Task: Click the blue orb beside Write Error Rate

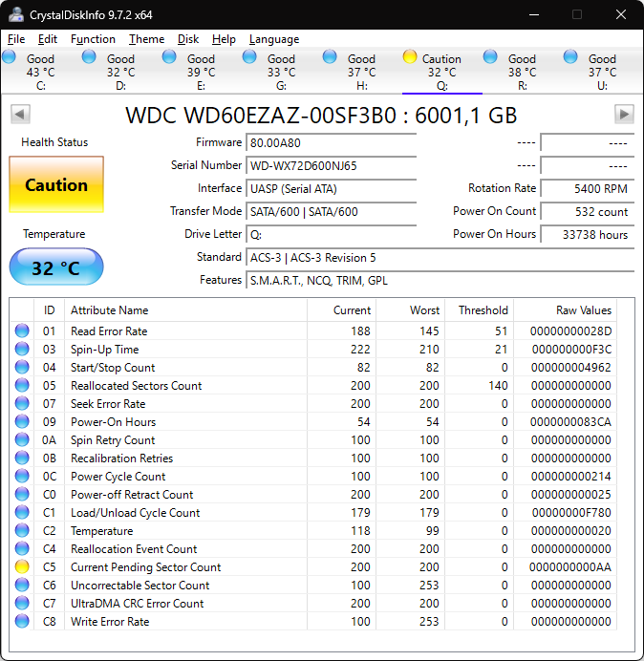Action: (21, 622)
